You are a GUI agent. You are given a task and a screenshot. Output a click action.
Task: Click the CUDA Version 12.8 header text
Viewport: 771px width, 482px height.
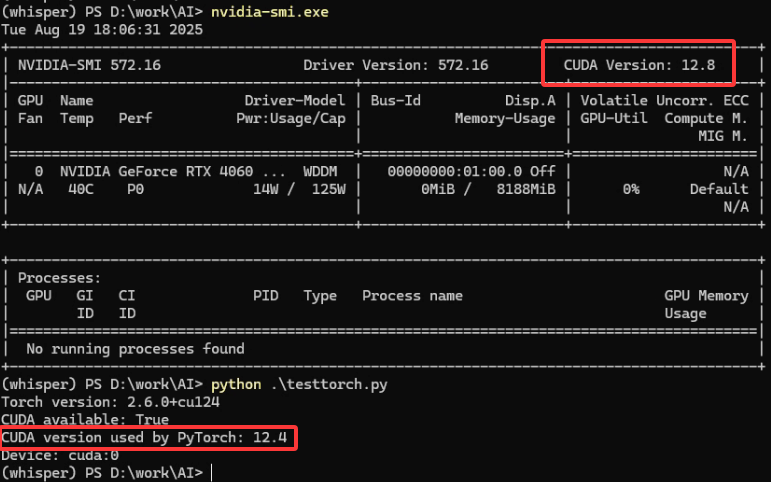click(x=637, y=65)
